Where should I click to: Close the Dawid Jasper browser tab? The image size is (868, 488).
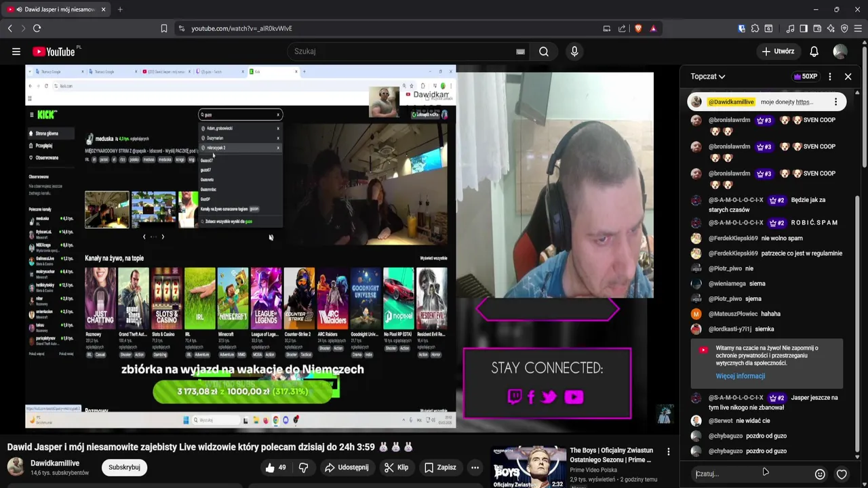click(x=103, y=9)
